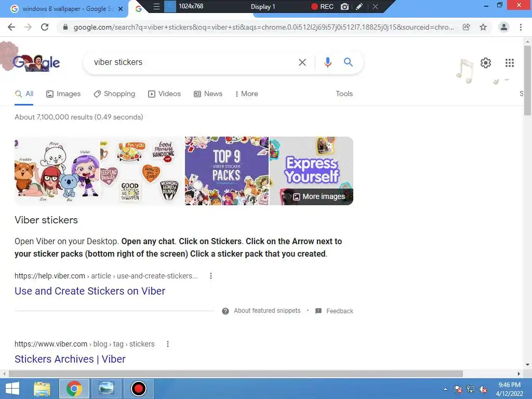The height and width of the screenshot is (399, 532).
Task: Select the All results tab
Action: [24, 94]
